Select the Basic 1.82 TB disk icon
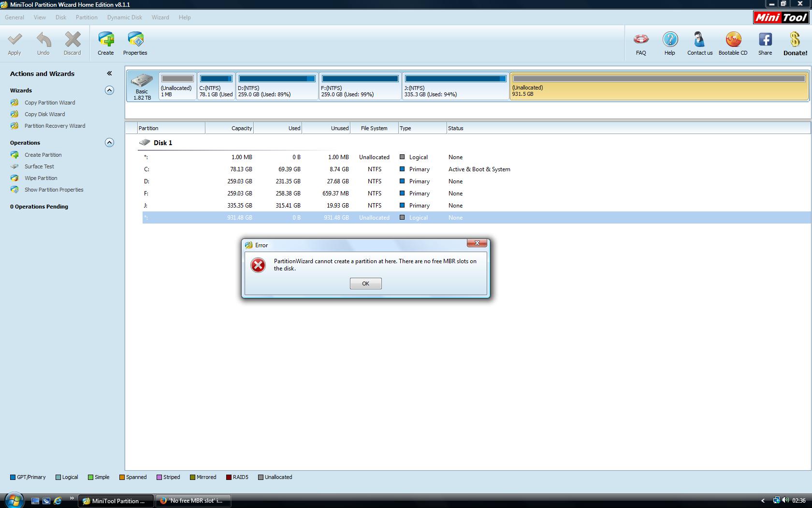 (142, 86)
